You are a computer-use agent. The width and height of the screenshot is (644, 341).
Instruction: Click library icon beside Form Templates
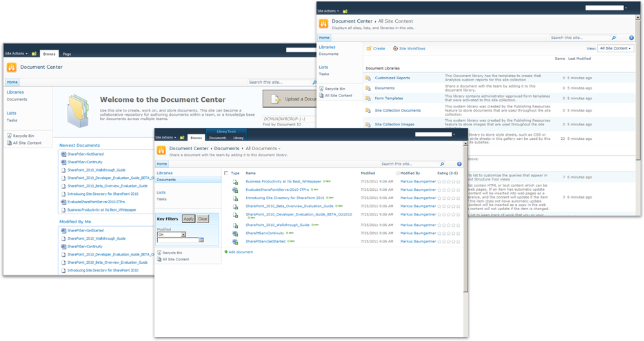coord(368,99)
